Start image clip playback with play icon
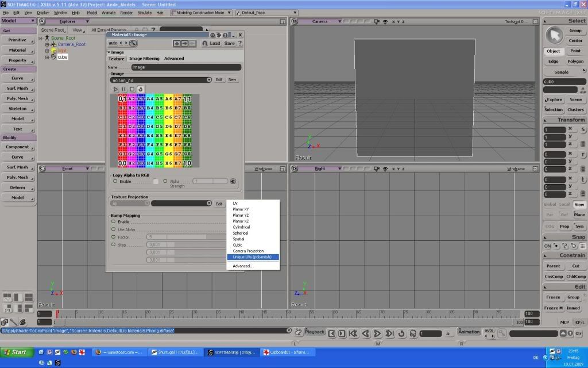The height and width of the screenshot is (368, 588). (115, 89)
